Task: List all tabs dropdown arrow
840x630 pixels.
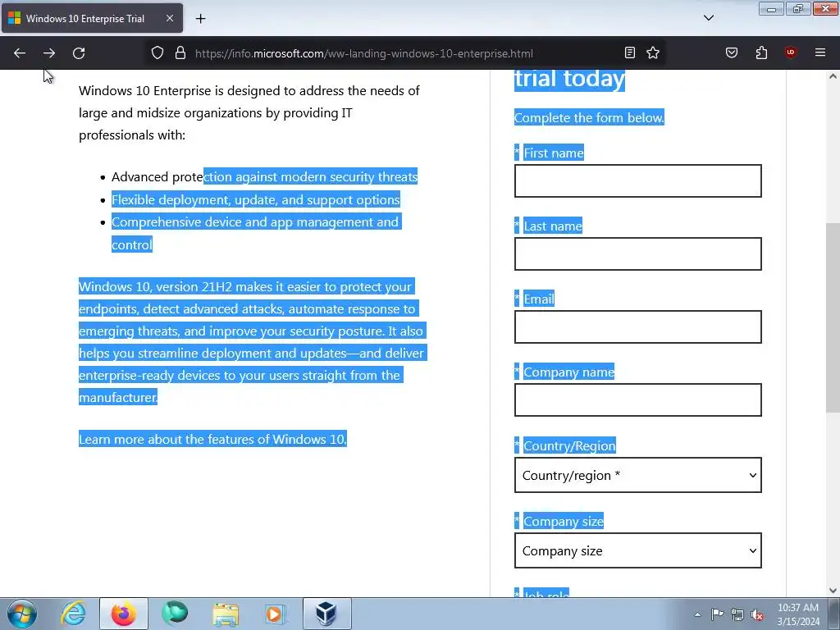Action: coord(709,18)
